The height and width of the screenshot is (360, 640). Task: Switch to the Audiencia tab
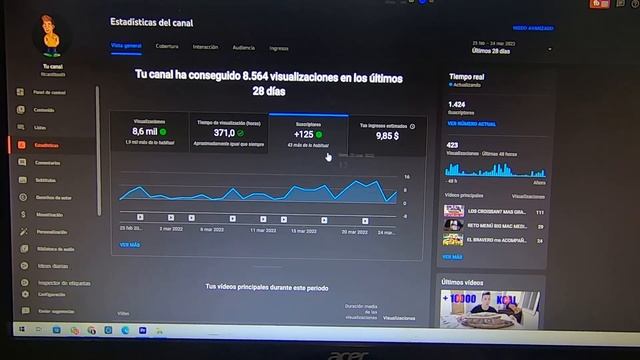coord(244,48)
